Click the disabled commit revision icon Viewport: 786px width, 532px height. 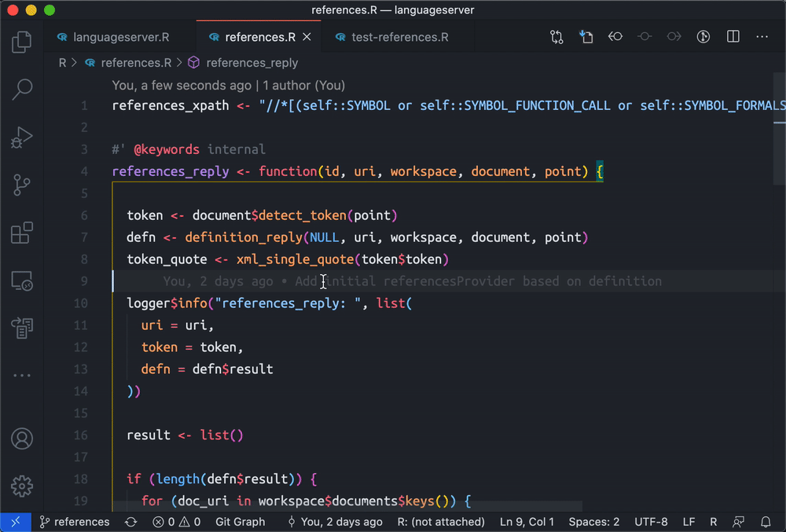pos(645,37)
